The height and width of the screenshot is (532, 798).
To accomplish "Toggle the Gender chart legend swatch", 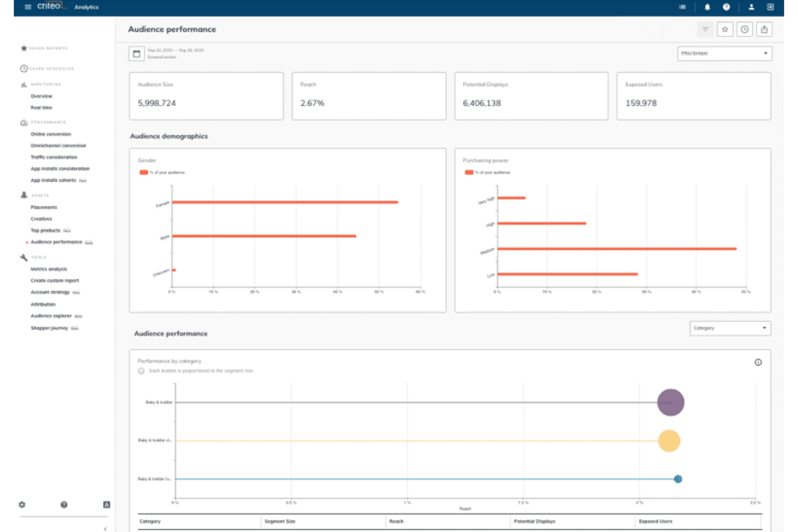I will coord(144,172).
